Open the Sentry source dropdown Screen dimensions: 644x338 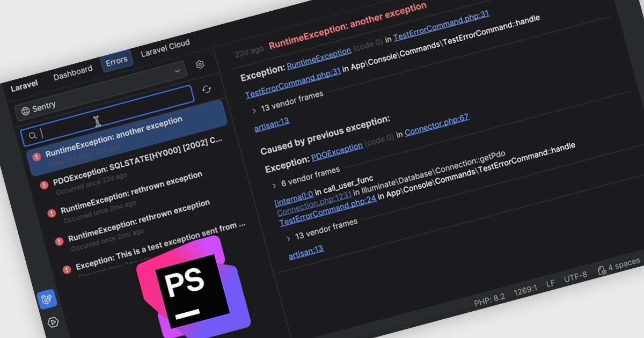point(100,92)
